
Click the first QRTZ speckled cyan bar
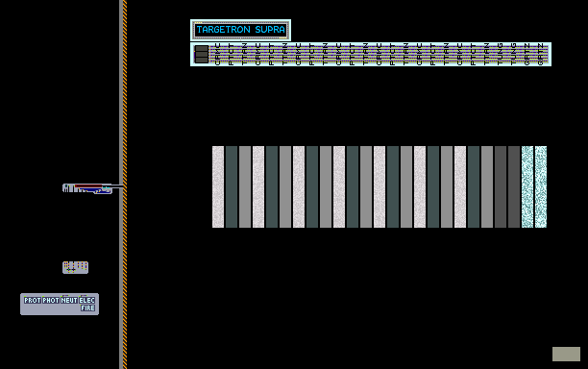pos(527,186)
